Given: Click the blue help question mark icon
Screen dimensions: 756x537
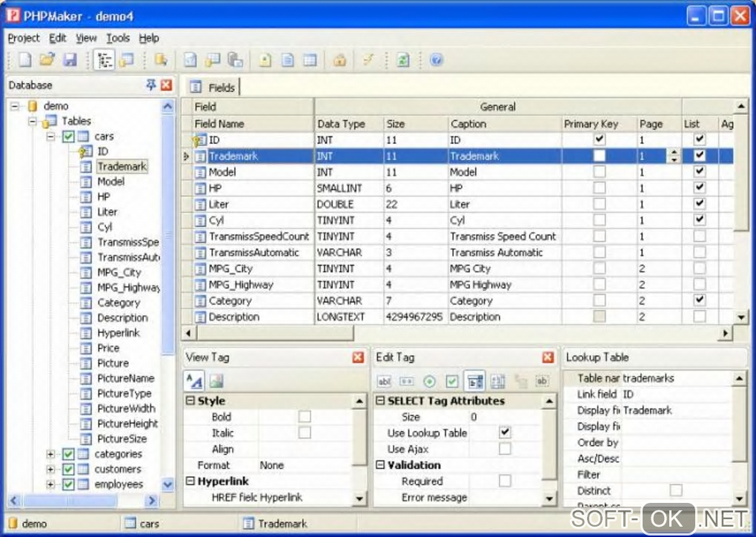Looking at the screenshot, I should [x=436, y=60].
